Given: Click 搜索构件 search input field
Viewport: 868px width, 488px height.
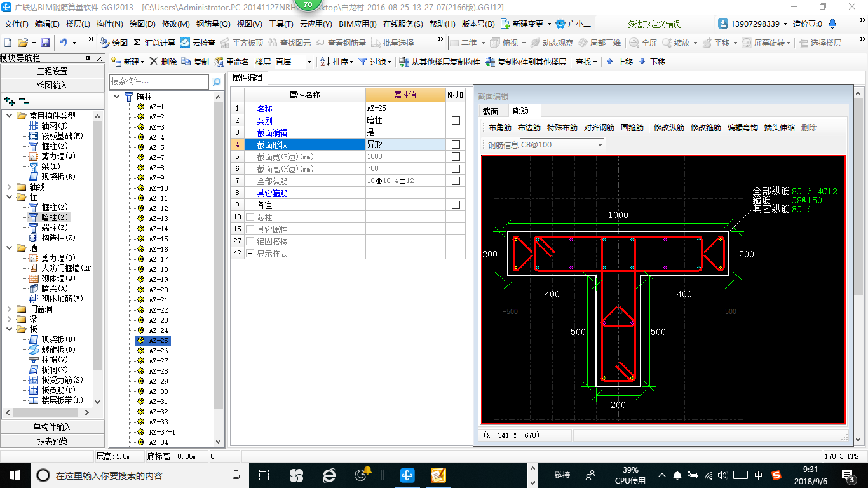Looking at the screenshot, I should tap(159, 81).
